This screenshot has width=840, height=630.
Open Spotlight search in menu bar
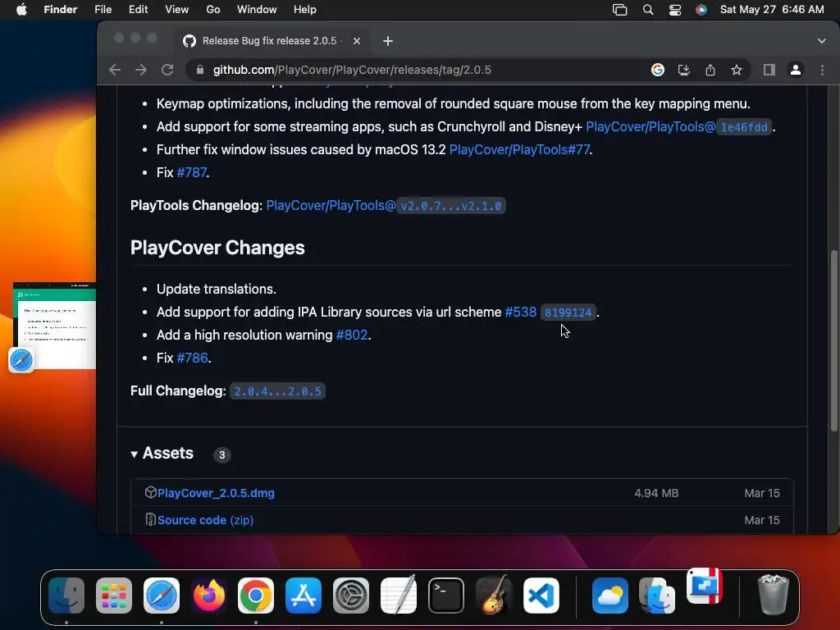[648, 10]
